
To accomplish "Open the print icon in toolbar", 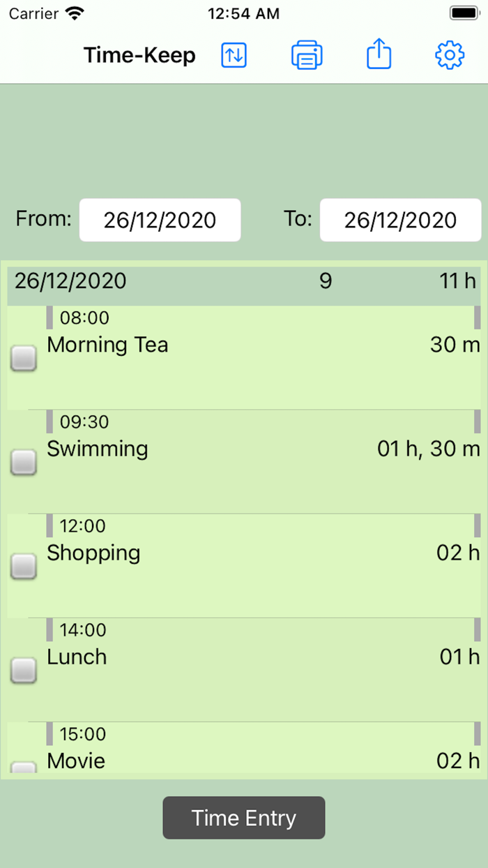I will 307,55.
